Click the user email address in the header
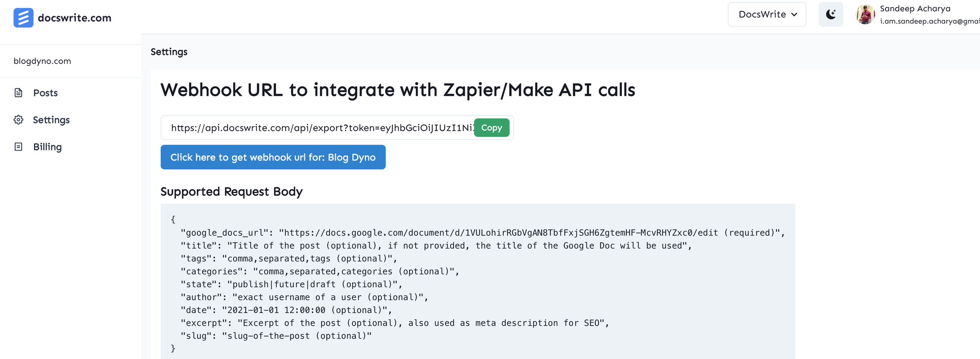Image resolution: width=980 pixels, height=359 pixels. (x=929, y=21)
